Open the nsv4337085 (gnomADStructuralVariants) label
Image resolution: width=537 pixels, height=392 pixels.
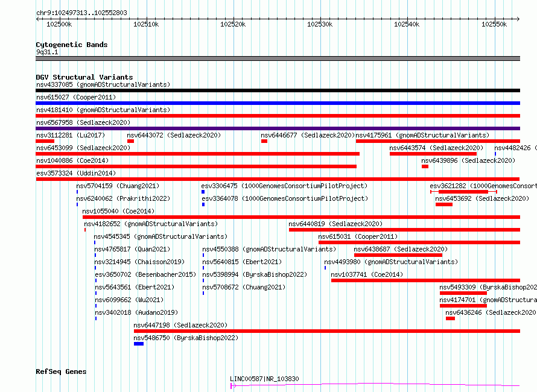coord(103,84)
